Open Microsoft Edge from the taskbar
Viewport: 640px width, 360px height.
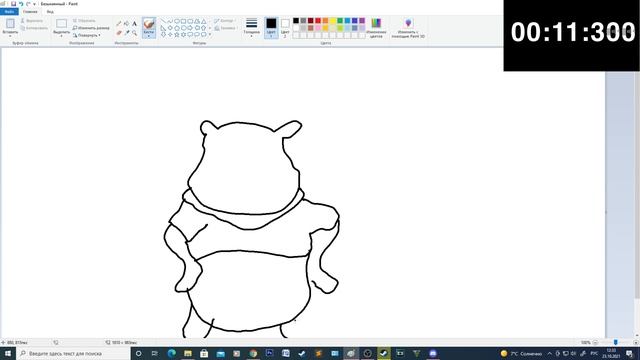(171, 353)
